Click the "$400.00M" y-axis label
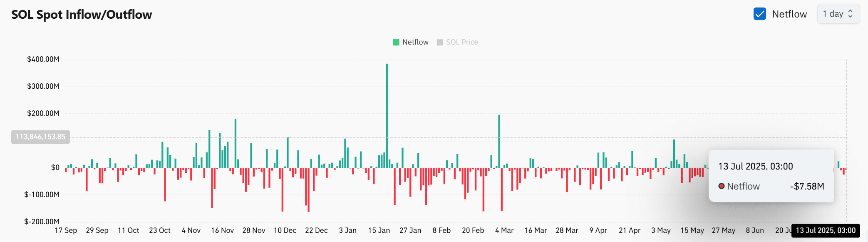868x242 pixels. click(43, 59)
